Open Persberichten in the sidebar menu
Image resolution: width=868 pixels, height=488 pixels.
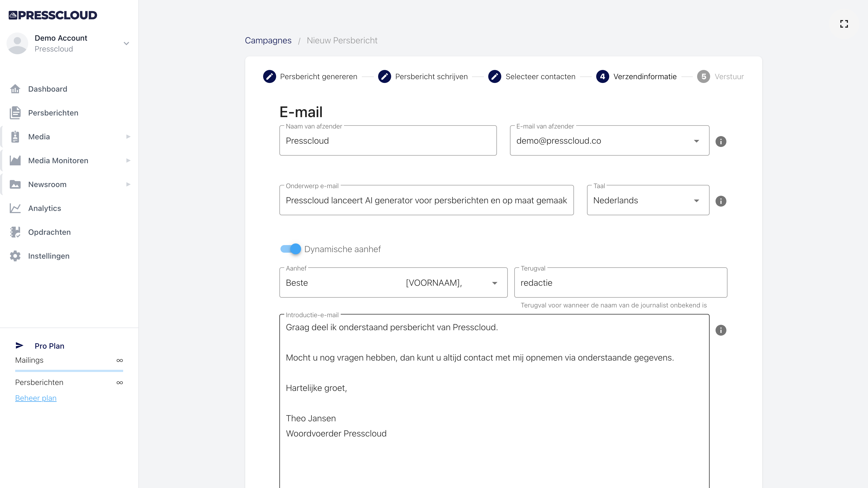[53, 113]
